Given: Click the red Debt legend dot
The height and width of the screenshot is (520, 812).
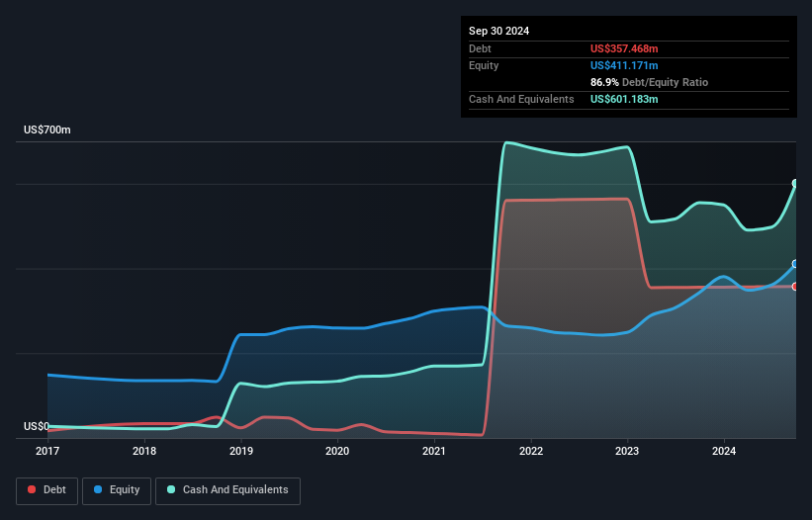Looking at the screenshot, I should point(32,489).
